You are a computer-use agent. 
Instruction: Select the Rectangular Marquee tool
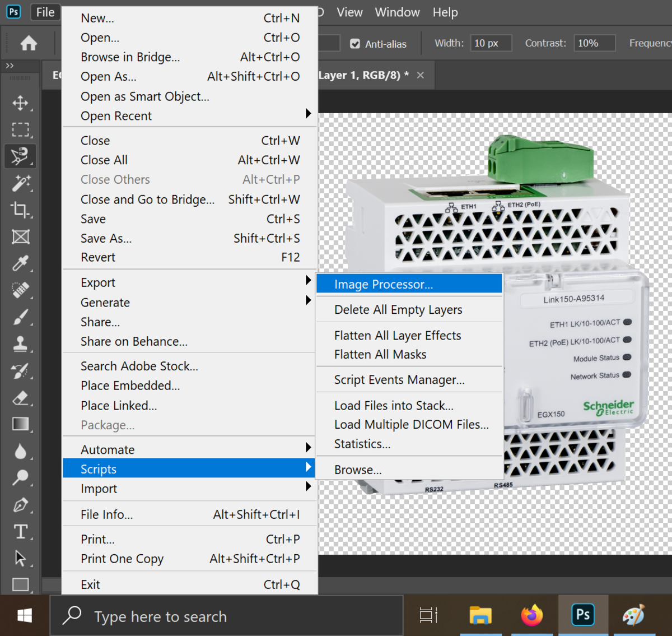(x=21, y=130)
